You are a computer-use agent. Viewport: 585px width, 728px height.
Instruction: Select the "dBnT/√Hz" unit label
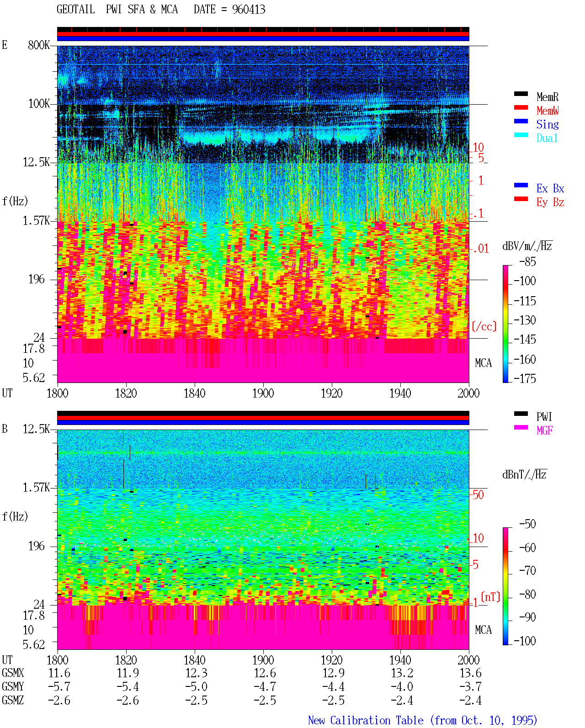(525, 474)
